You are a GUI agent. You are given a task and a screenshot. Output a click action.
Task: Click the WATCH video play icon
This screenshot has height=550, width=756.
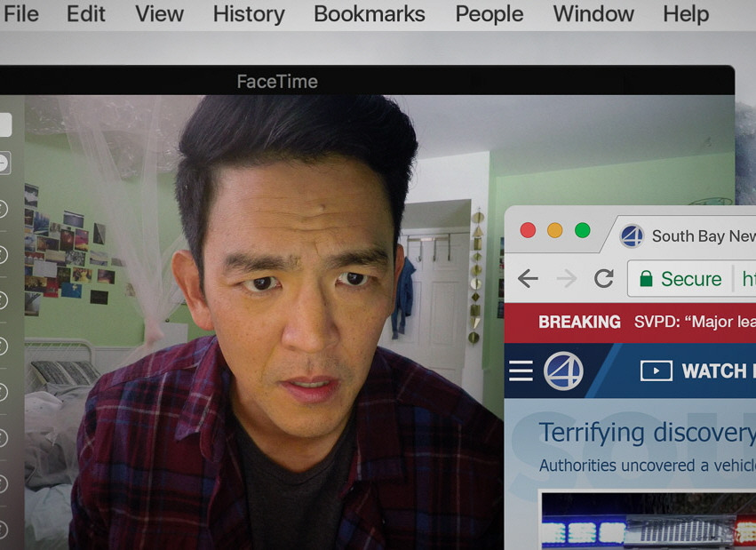click(x=657, y=371)
